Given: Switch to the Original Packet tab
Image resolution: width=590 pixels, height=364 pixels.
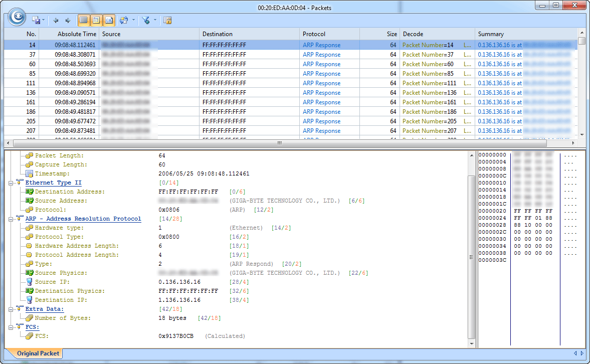Looking at the screenshot, I should (x=38, y=353).
